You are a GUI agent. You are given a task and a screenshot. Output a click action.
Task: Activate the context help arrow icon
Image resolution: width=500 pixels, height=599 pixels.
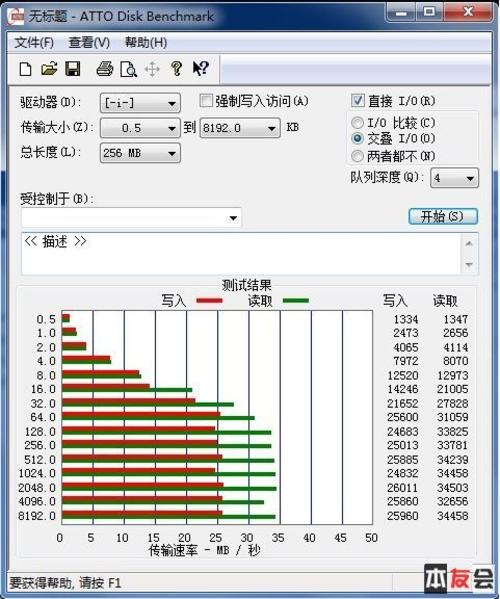pyautogui.click(x=201, y=69)
